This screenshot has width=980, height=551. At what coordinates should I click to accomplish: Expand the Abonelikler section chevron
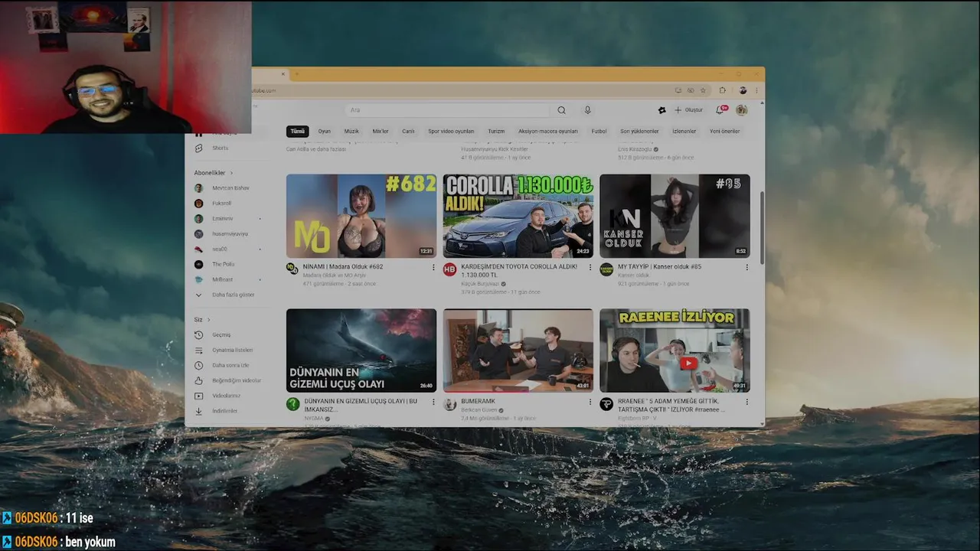(x=231, y=173)
